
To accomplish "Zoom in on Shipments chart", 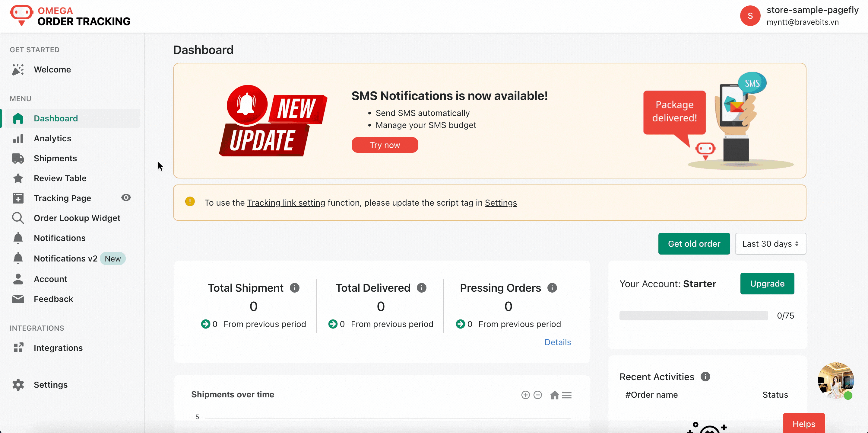I will (525, 395).
